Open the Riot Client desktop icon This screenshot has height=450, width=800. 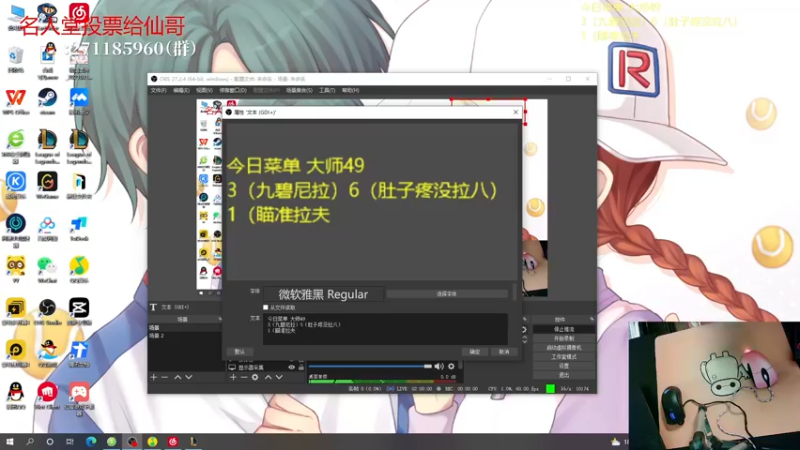point(47,396)
